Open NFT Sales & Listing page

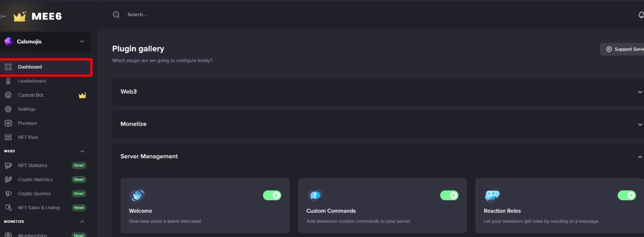38,207
